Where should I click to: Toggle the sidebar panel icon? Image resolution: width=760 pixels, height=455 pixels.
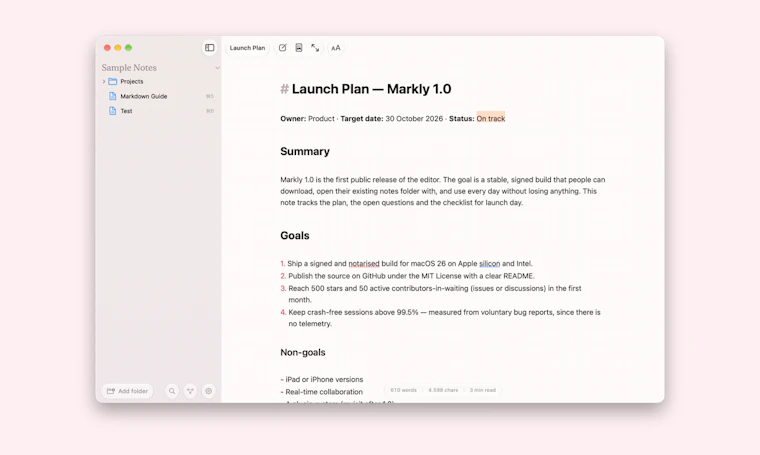point(209,48)
